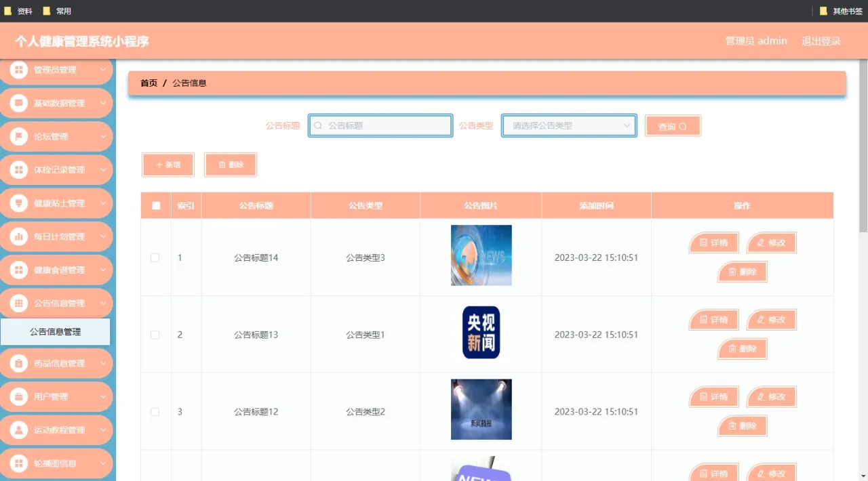The image size is (868, 481).
Task: Click the 新增 add button
Action: tap(168, 165)
